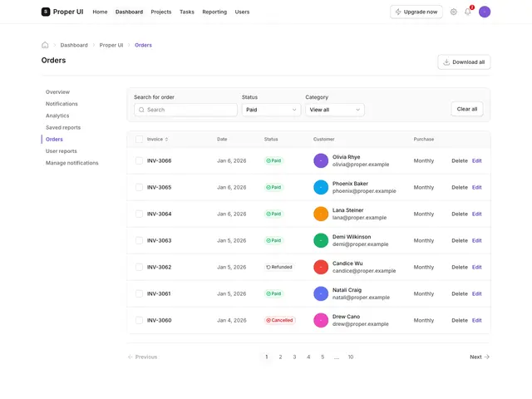The image size is (532, 399).
Task: Click the Upgrade now button
Action: pos(416,12)
